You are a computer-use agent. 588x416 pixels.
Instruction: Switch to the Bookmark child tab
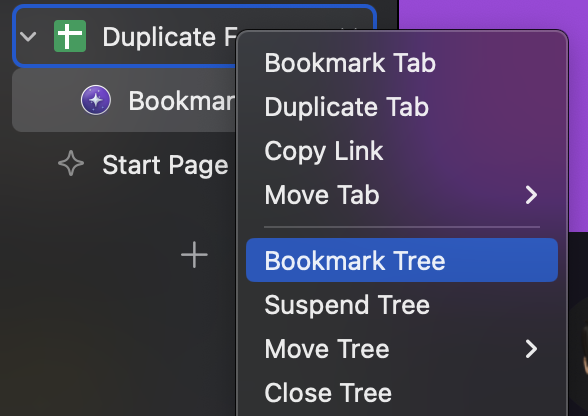(124, 100)
